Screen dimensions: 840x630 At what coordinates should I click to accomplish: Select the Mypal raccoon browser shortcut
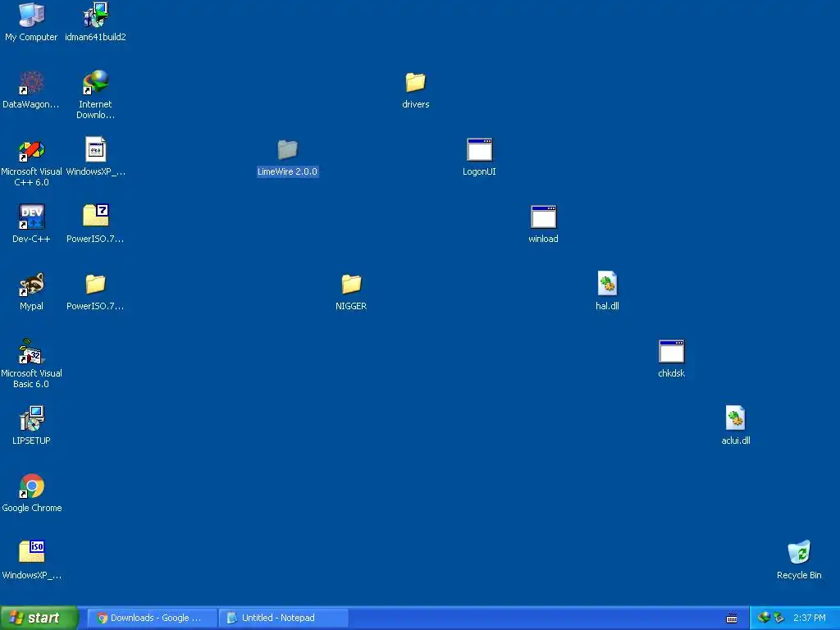[32, 291]
